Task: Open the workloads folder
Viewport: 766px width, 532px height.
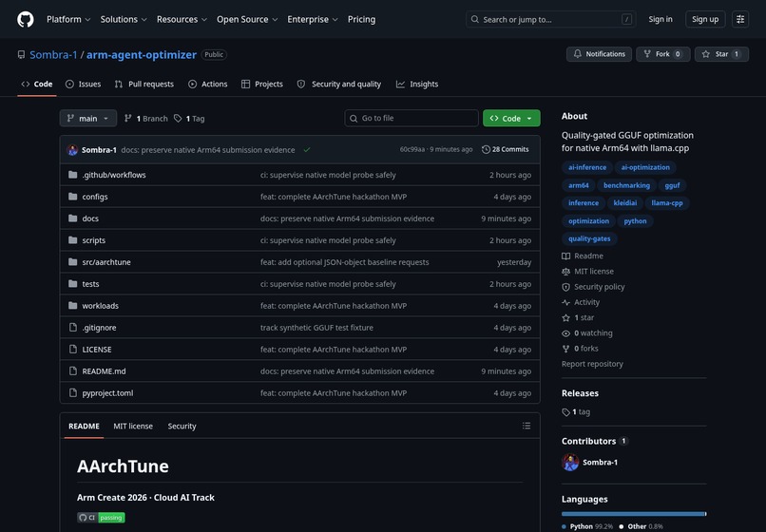Action: click(100, 306)
